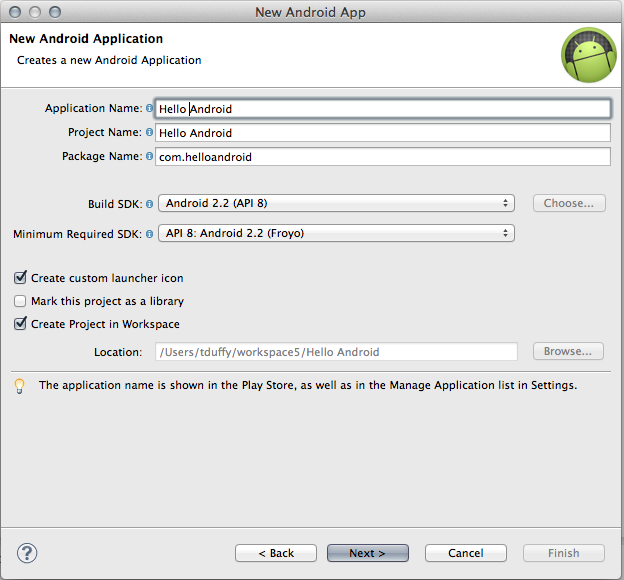Viewport: 624px width, 580px height.
Task: Enable Mark this project as a library
Action: click(x=20, y=301)
